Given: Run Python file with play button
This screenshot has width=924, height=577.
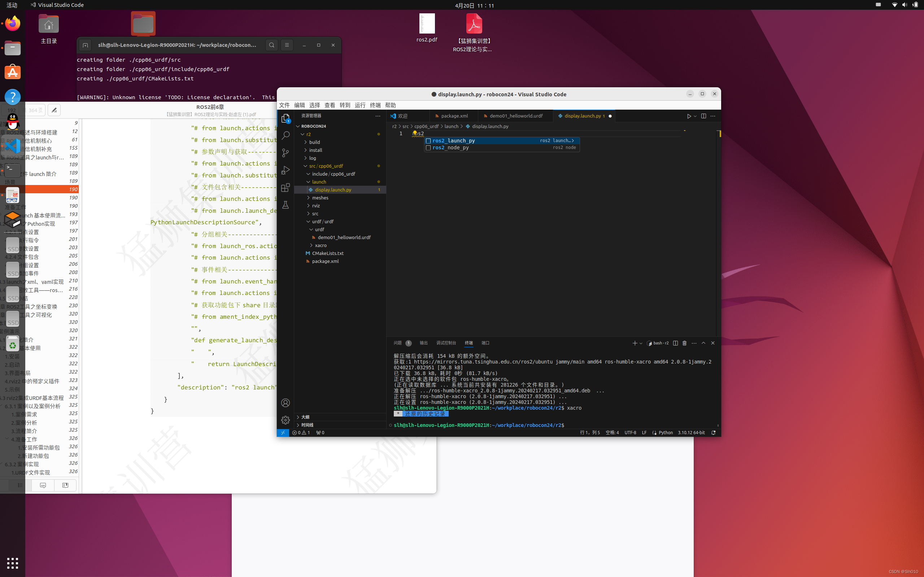Looking at the screenshot, I should coord(689,116).
